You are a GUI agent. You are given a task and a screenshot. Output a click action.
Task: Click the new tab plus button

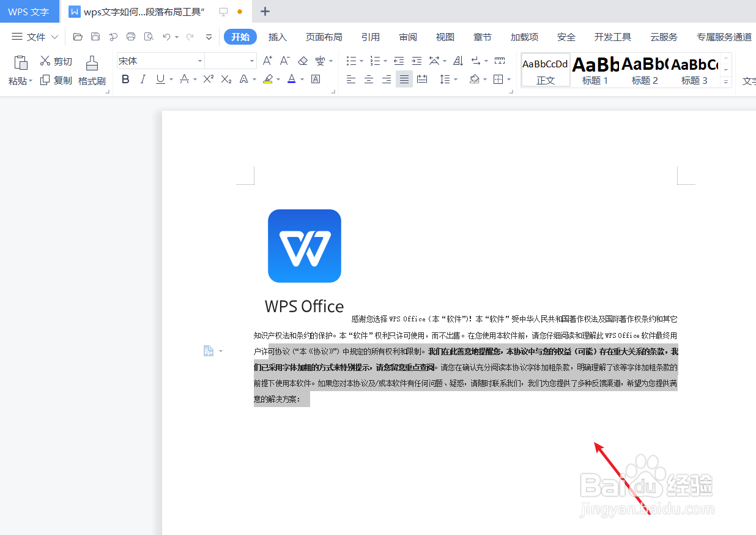(265, 12)
